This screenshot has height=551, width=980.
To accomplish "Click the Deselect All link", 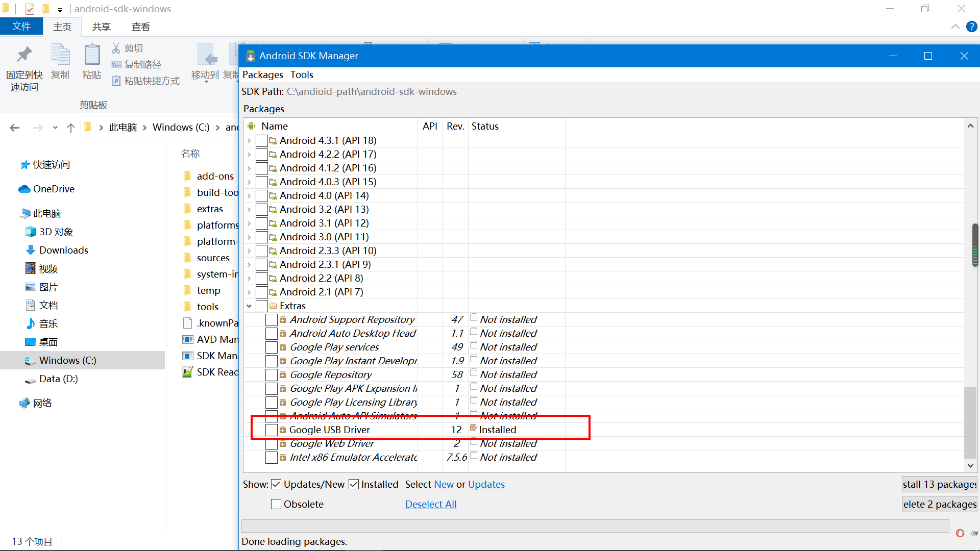I will [x=431, y=504].
